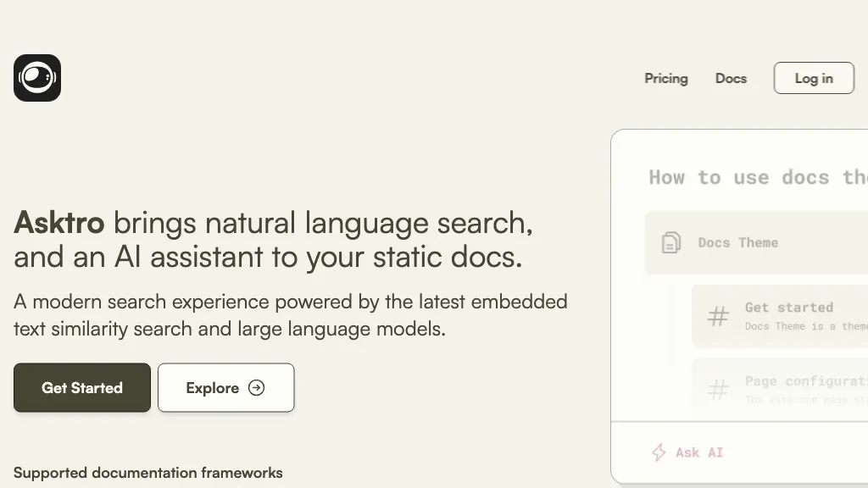Click the Get Started button

pyautogui.click(x=81, y=387)
